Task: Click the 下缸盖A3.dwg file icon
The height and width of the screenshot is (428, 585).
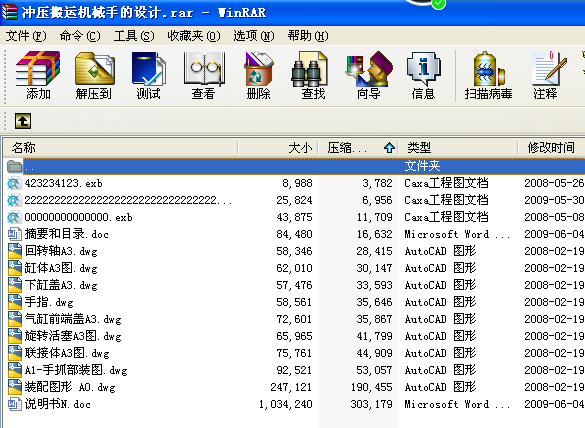Action: (15, 285)
